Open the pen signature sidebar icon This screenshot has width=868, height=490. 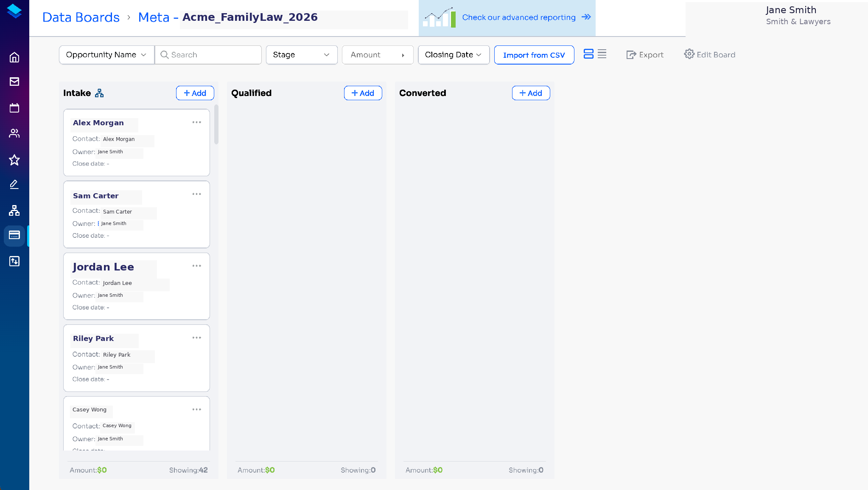[14, 184]
